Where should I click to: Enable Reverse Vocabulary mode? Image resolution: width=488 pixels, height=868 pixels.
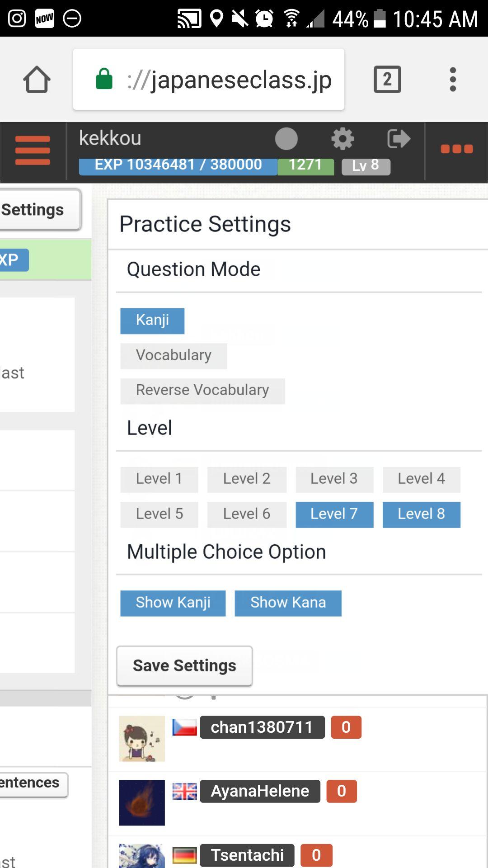click(x=202, y=391)
